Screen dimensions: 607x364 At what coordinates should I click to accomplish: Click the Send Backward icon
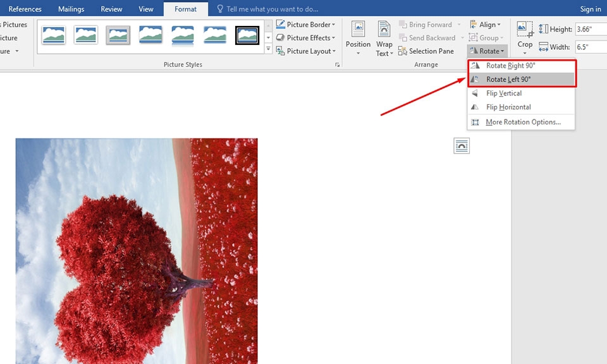[x=403, y=37]
